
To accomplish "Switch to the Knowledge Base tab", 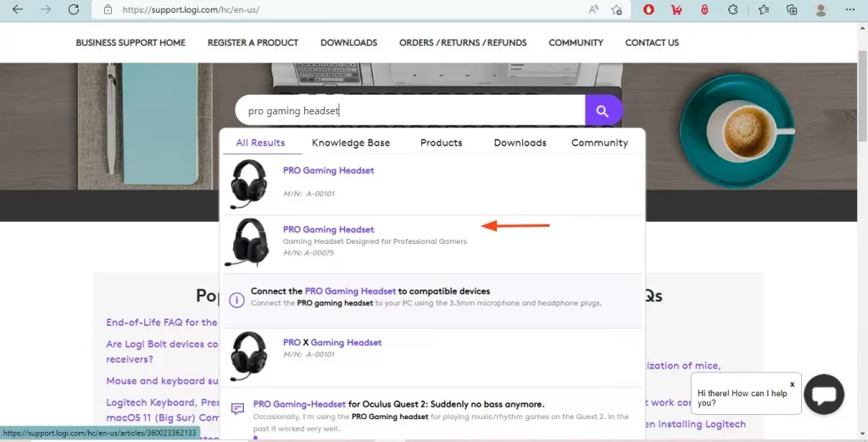I will (351, 143).
